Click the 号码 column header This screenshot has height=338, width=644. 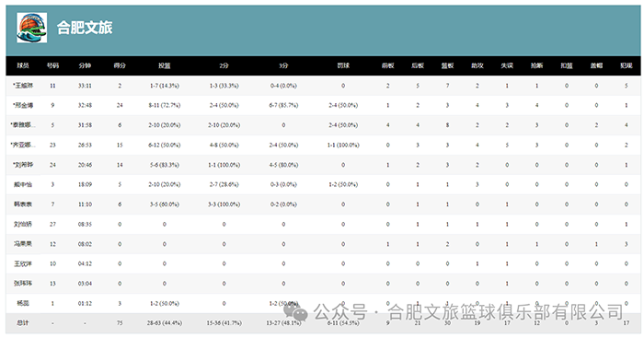point(52,65)
